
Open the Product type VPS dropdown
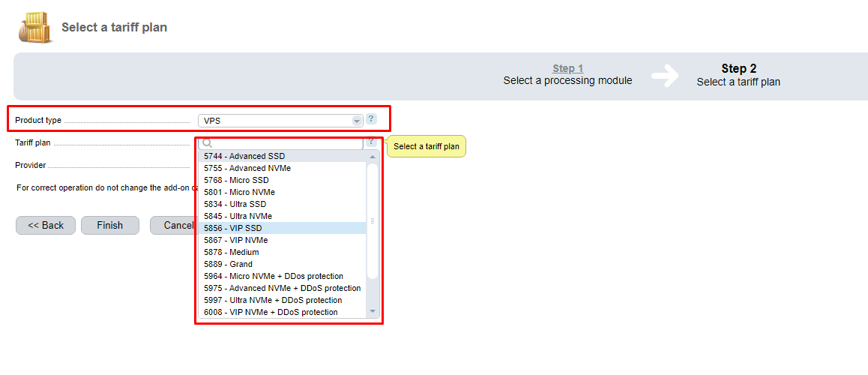[277, 121]
